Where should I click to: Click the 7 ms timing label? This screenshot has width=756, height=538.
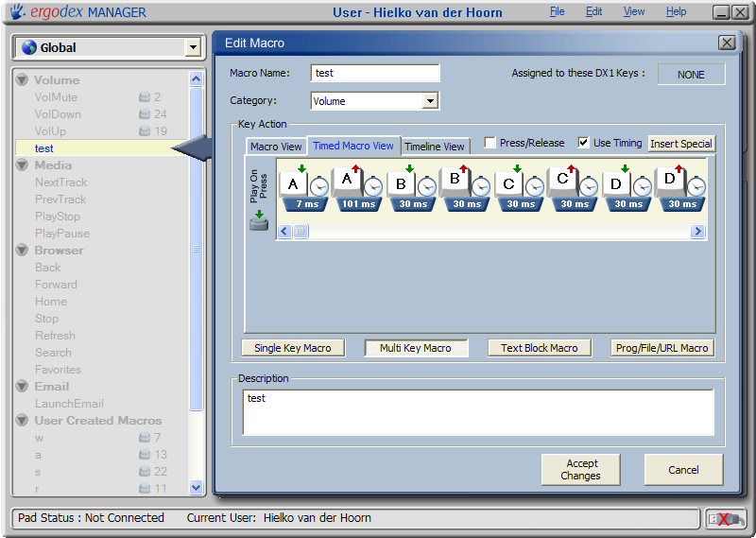click(x=307, y=204)
